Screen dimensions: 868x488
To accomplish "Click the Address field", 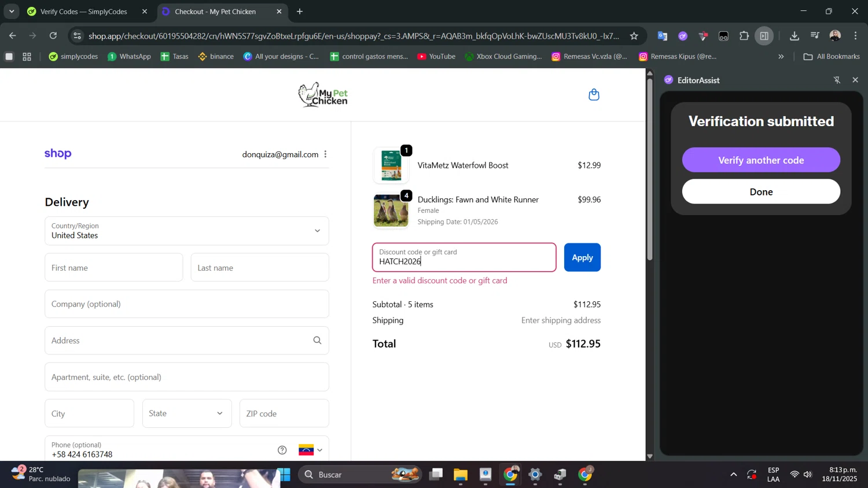I will tap(187, 341).
